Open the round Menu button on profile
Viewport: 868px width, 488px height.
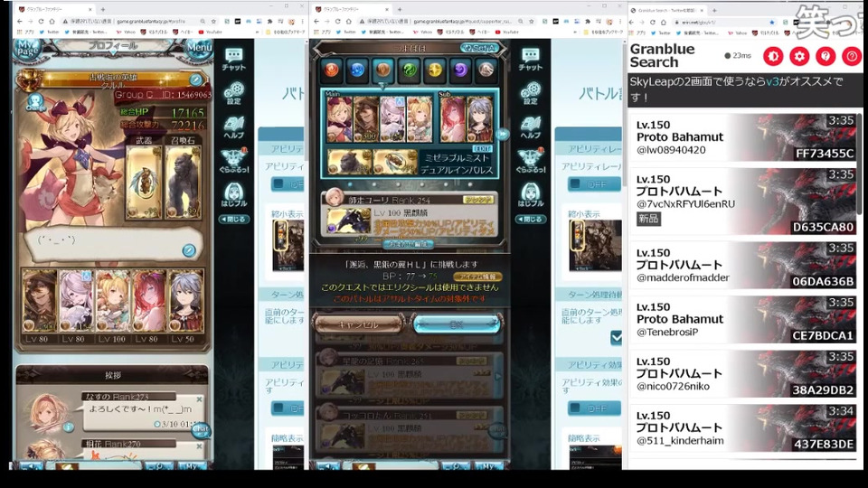tap(199, 48)
